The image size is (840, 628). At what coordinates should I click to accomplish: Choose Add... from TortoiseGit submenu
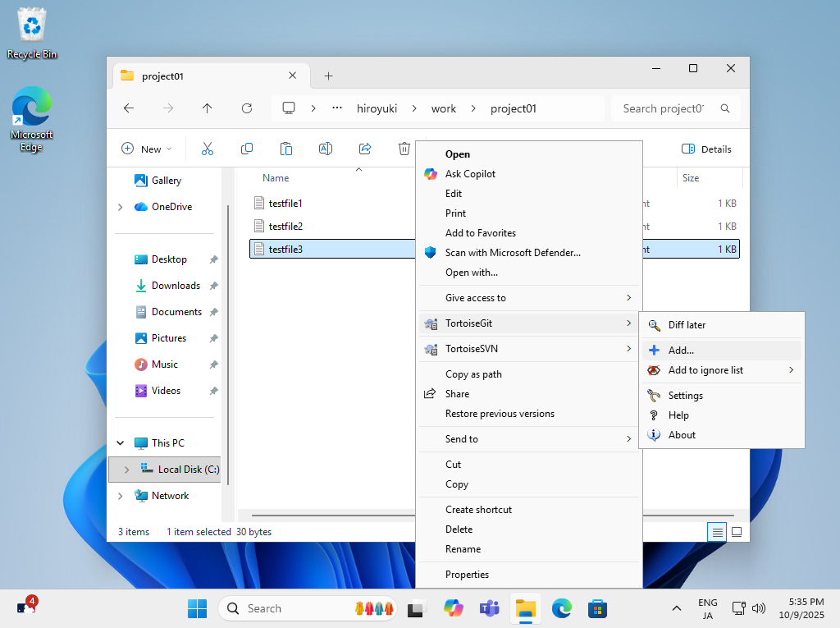[681, 351]
